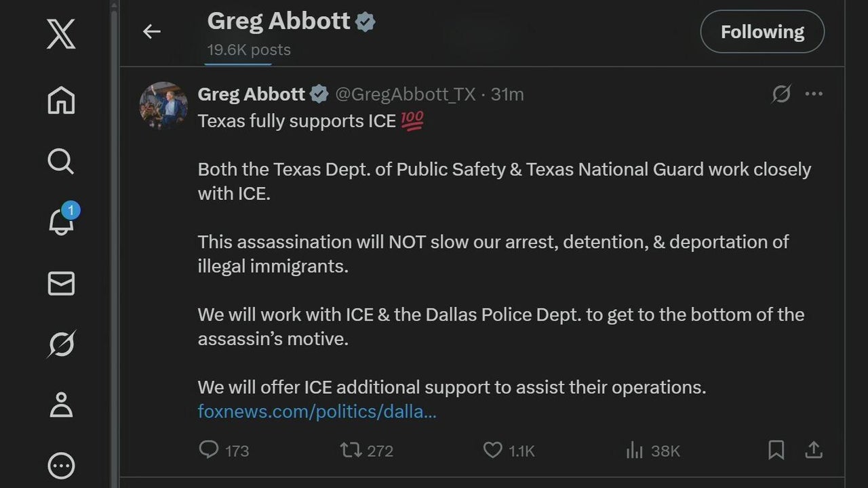Image resolution: width=868 pixels, height=488 pixels.
Task: Open the More circle menu in sidebar
Action: 61,466
